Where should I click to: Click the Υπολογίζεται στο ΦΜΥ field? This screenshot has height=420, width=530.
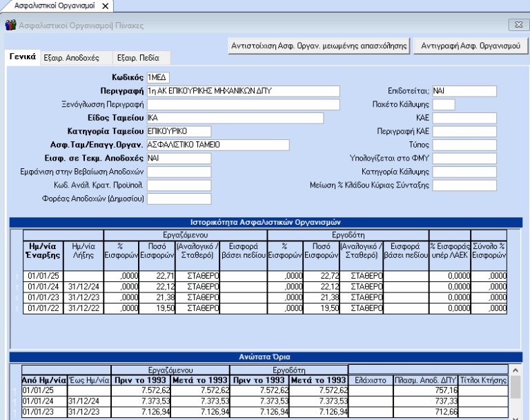pyautogui.click(x=464, y=159)
